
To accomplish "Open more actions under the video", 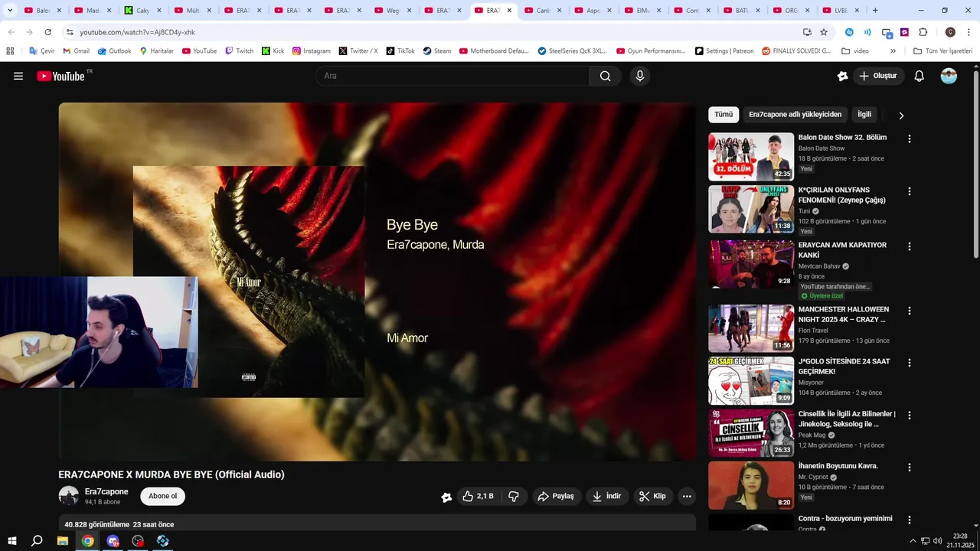I will click(687, 496).
